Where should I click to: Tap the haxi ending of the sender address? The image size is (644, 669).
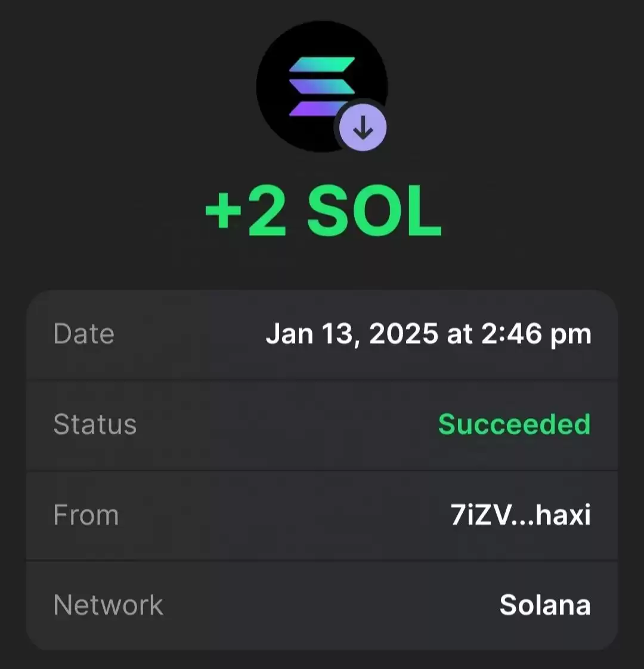point(563,515)
